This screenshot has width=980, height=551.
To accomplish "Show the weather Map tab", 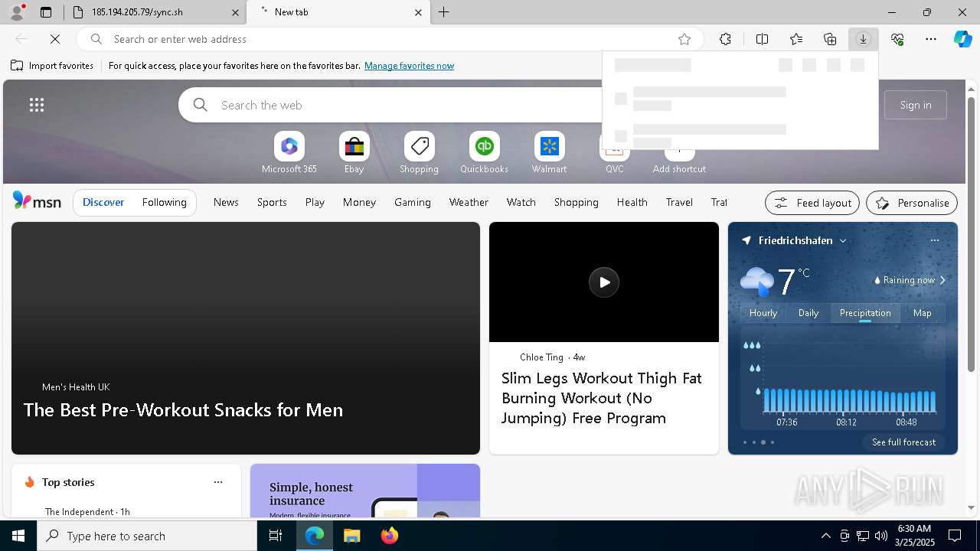I will pos(923,312).
